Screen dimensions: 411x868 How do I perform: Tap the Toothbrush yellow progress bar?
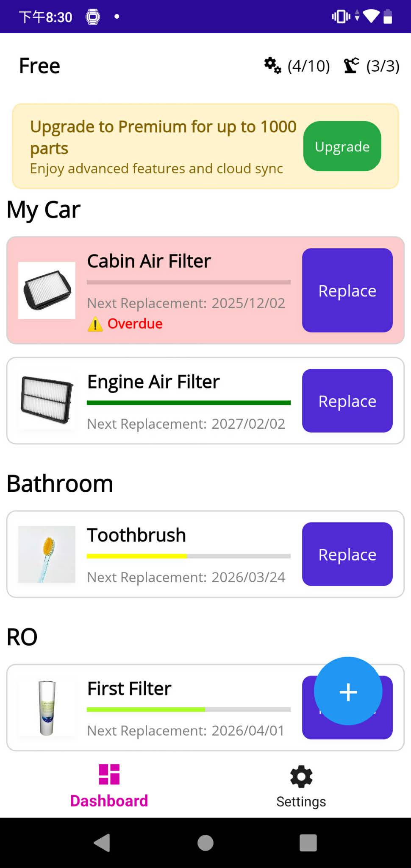point(189,556)
